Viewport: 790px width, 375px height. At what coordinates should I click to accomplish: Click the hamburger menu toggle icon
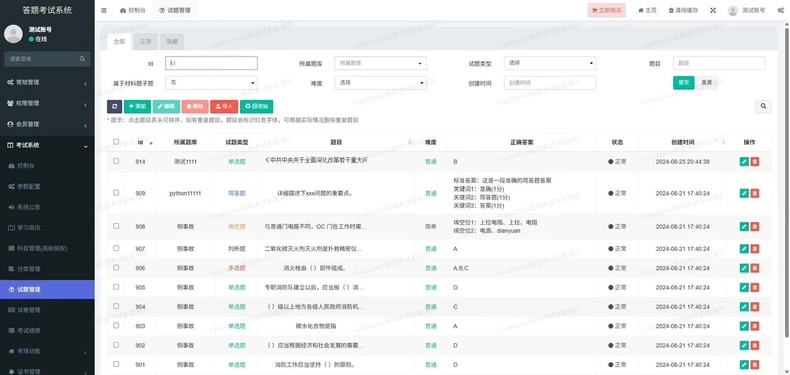click(104, 10)
